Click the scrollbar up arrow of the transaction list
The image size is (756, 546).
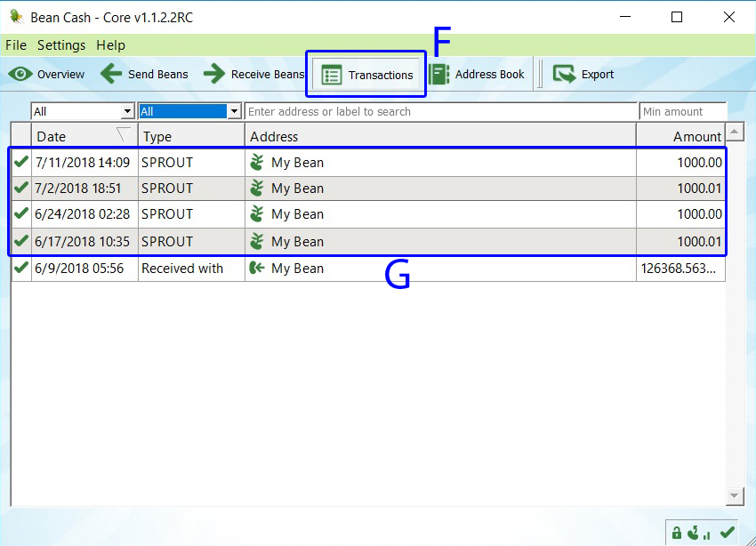[735, 132]
